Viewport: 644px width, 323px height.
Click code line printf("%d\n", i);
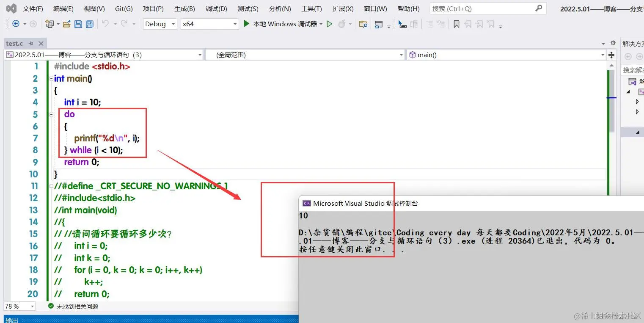[x=107, y=138]
